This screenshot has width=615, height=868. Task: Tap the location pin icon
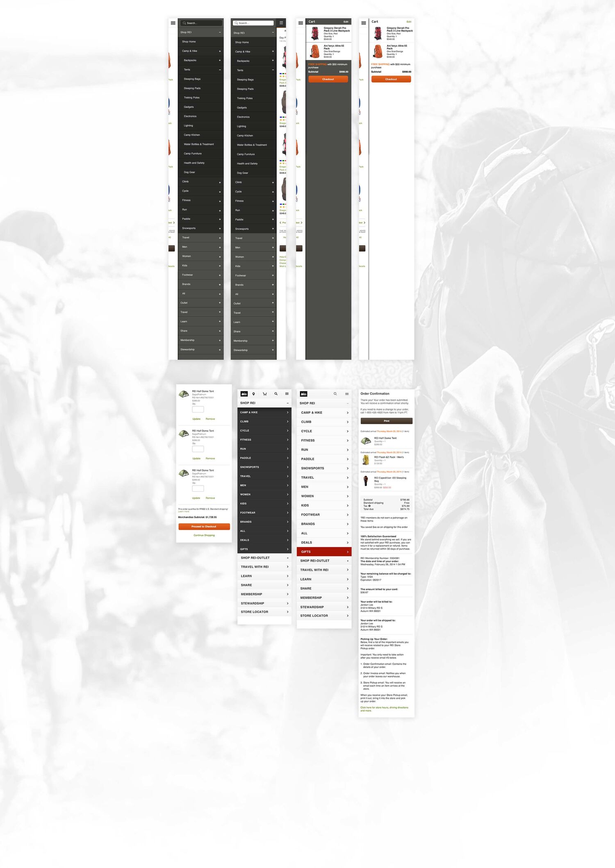tap(254, 394)
